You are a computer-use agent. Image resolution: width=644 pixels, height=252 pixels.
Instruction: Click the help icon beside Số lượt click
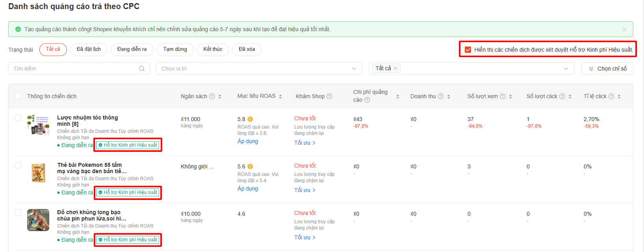pos(562,96)
